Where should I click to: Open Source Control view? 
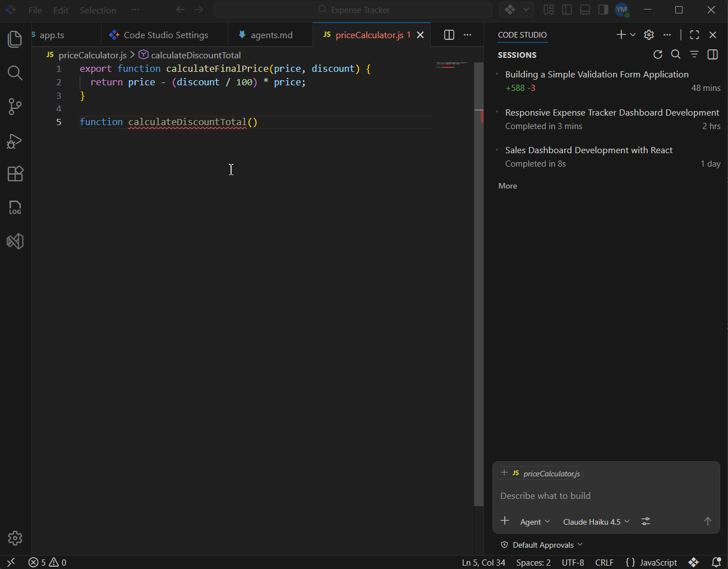pyautogui.click(x=15, y=107)
